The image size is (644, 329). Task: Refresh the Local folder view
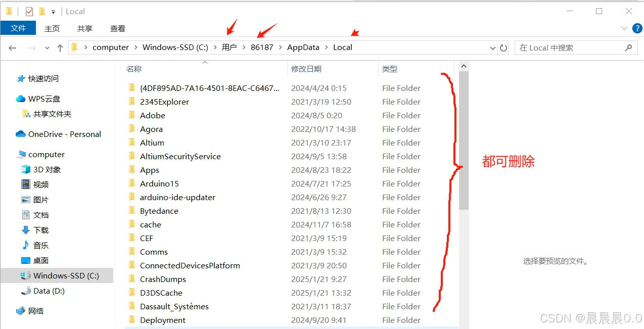tap(503, 48)
